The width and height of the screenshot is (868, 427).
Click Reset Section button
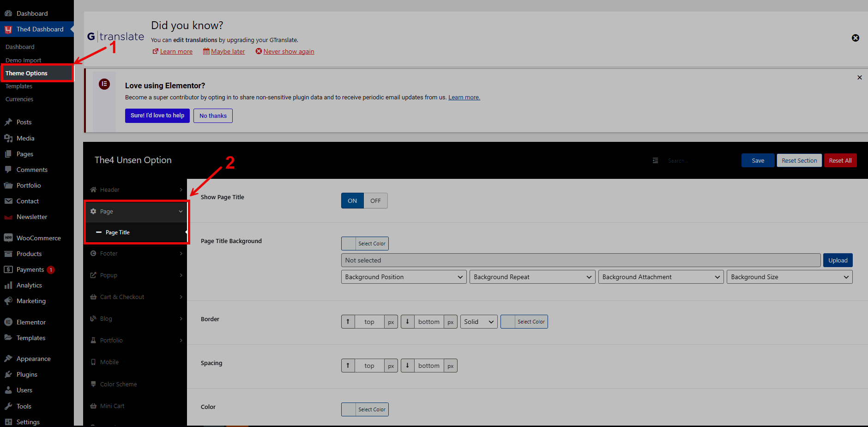click(799, 160)
